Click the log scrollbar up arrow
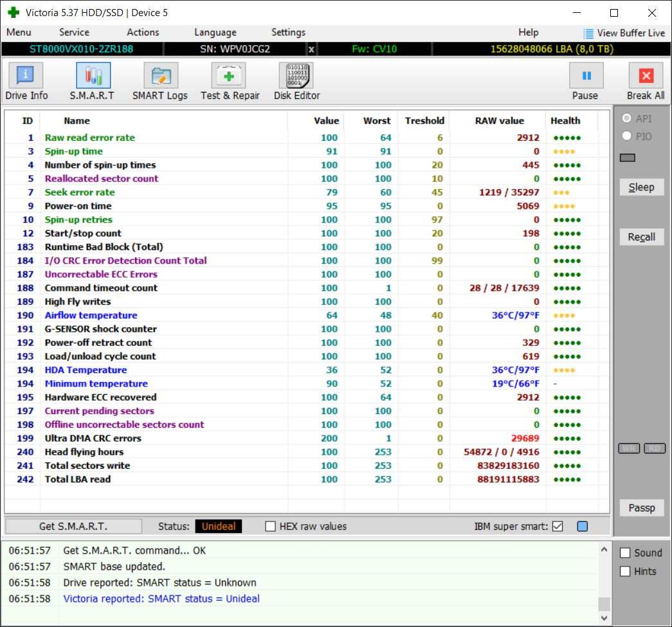This screenshot has width=672, height=627. pos(604,549)
